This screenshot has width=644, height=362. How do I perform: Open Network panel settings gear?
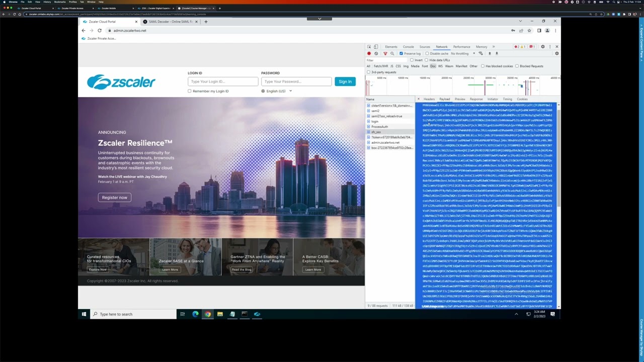point(556,53)
